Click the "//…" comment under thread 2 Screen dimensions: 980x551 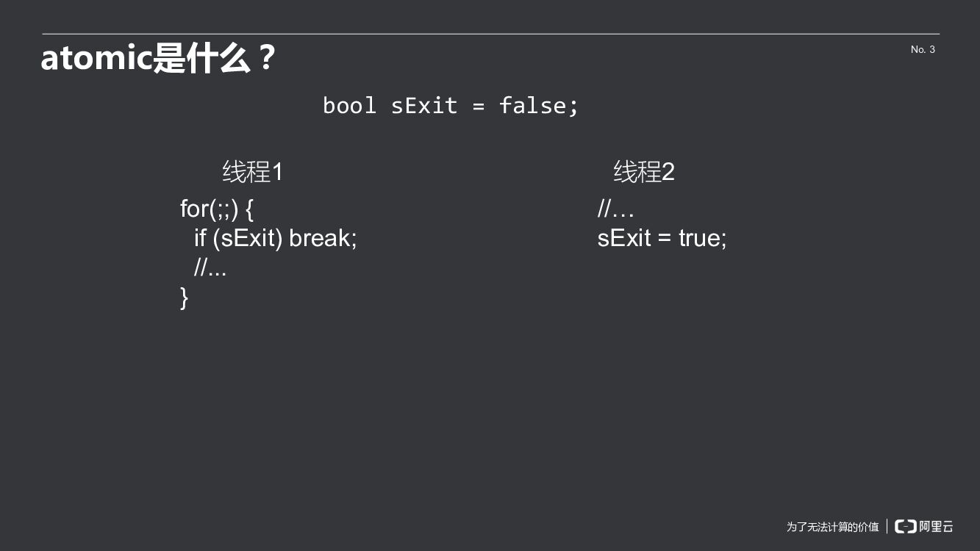tap(615, 209)
